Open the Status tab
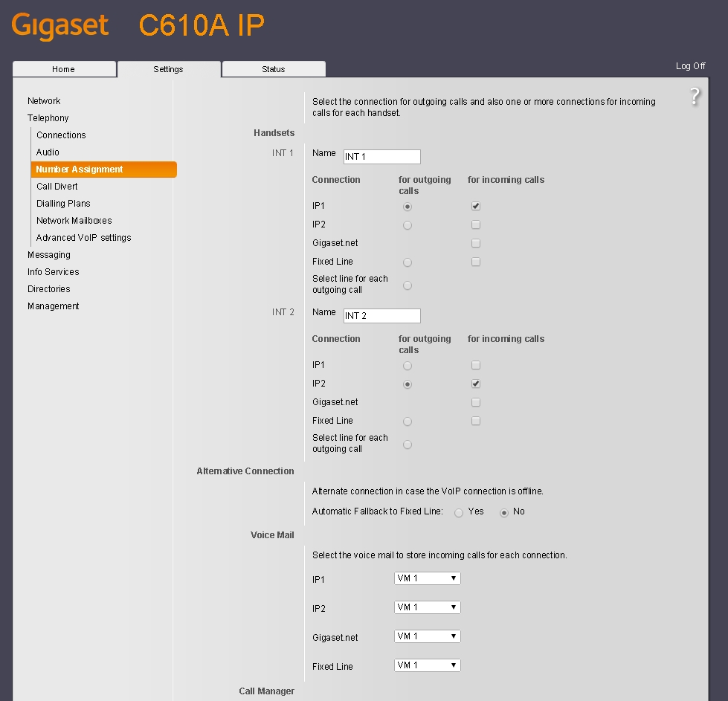The width and height of the screenshot is (728, 701). pos(274,68)
